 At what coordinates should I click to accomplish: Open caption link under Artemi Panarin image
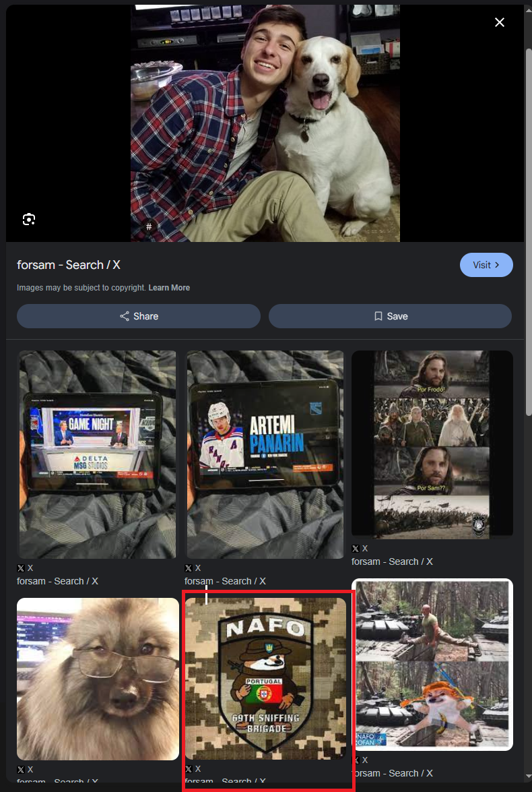tap(225, 582)
